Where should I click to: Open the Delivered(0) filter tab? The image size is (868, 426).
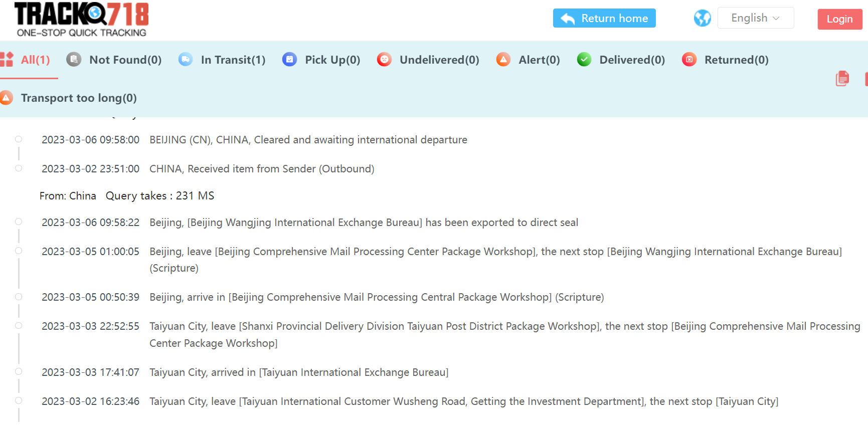point(632,60)
